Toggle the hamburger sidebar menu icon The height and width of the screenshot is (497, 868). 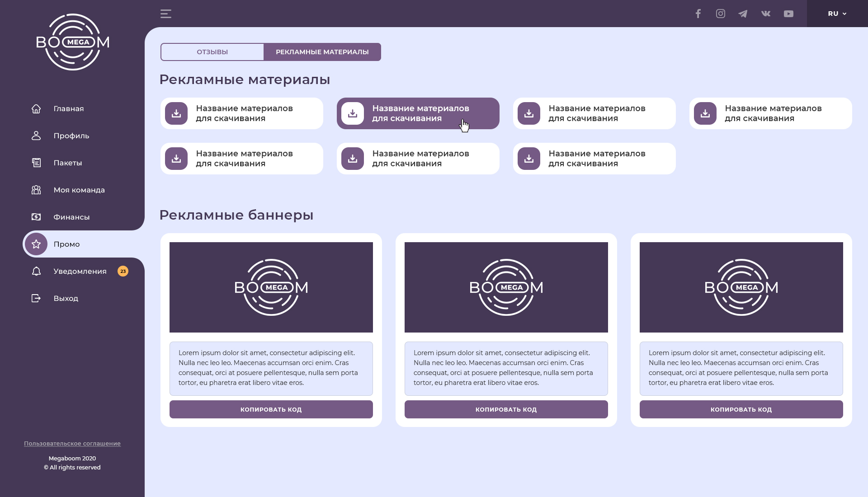tap(166, 14)
